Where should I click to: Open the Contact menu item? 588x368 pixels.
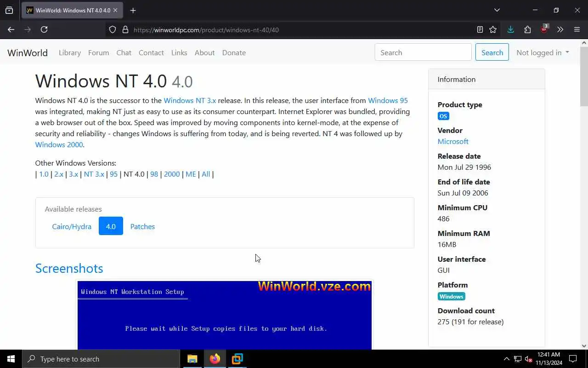point(151,52)
